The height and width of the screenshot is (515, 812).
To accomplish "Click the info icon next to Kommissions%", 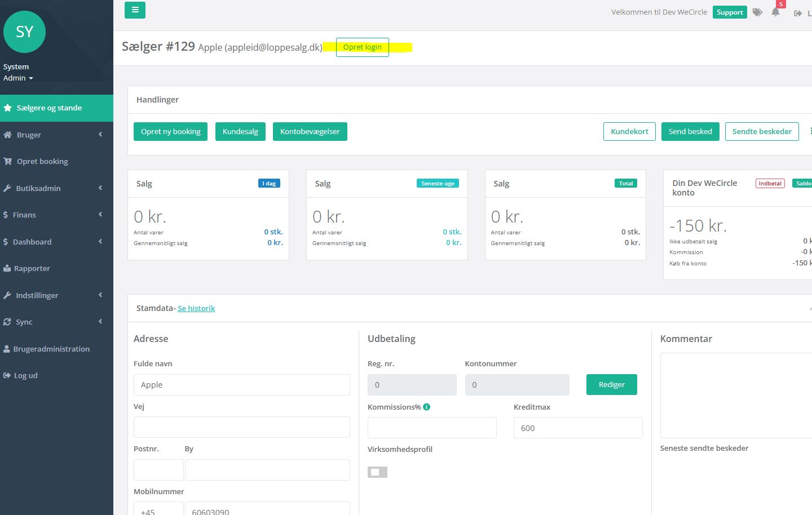I will [x=427, y=407].
